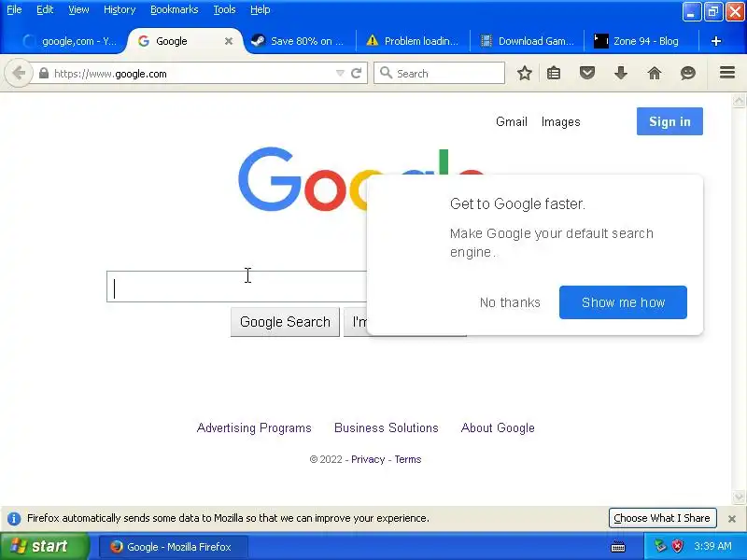Open the View menu
Viewport: 747px width, 560px height.
point(78,9)
